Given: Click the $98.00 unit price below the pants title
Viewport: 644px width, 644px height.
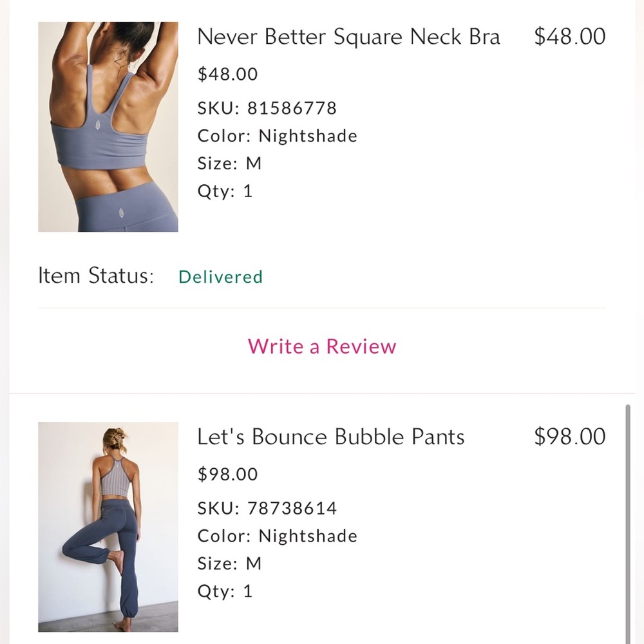Looking at the screenshot, I should (x=227, y=474).
